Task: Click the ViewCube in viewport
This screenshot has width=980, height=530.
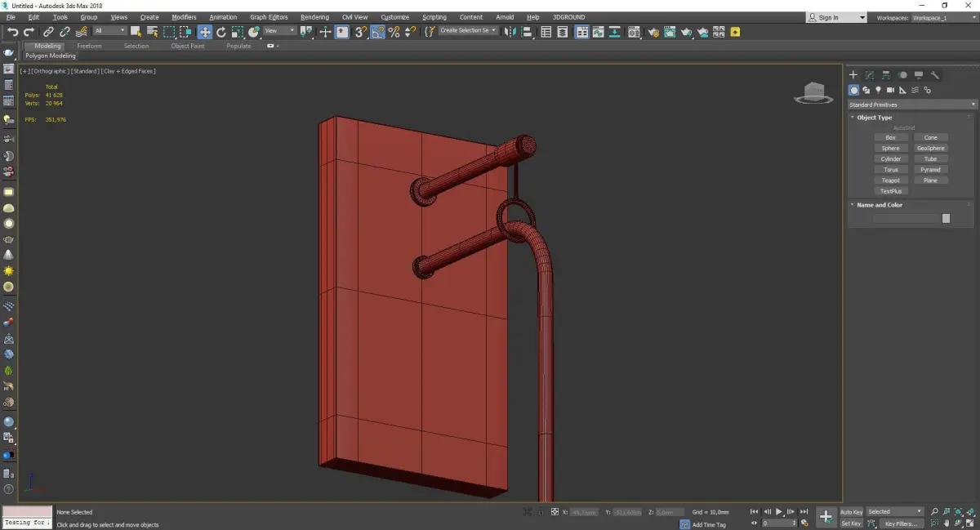Action: click(x=813, y=92)
